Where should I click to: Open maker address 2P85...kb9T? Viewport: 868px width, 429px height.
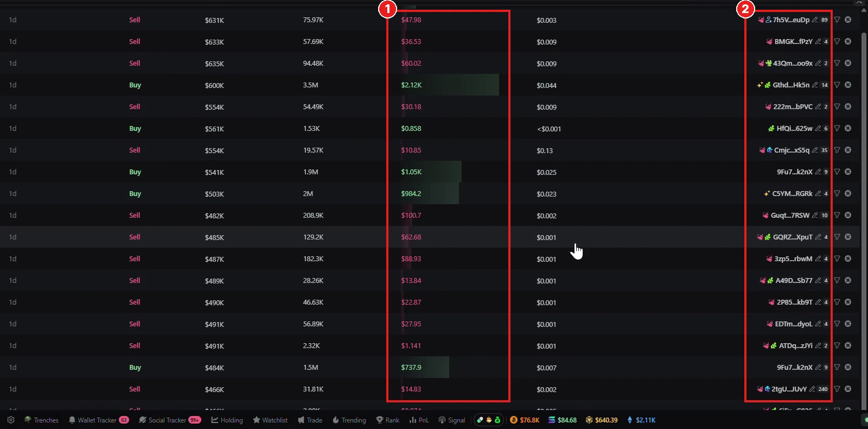[795, 302]
